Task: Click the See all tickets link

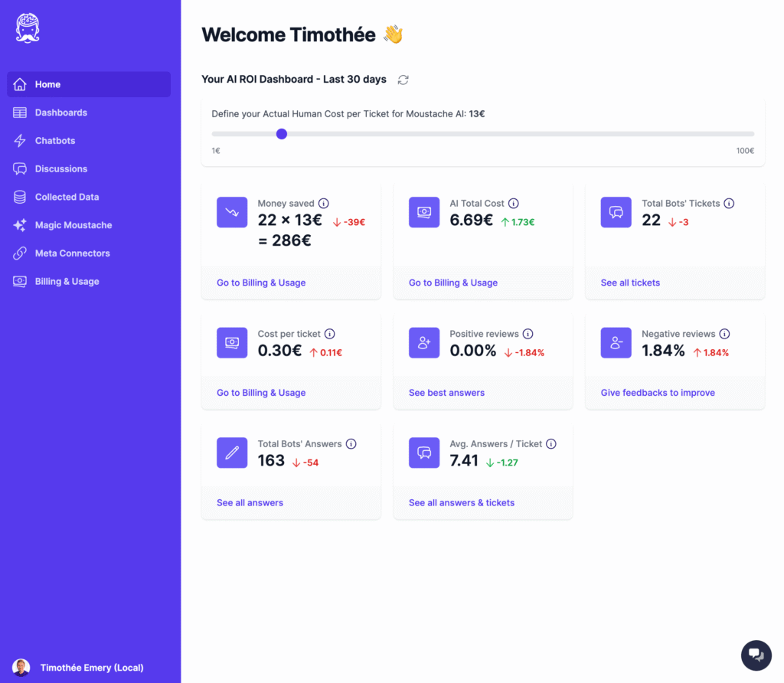Action: coord(630,283)
